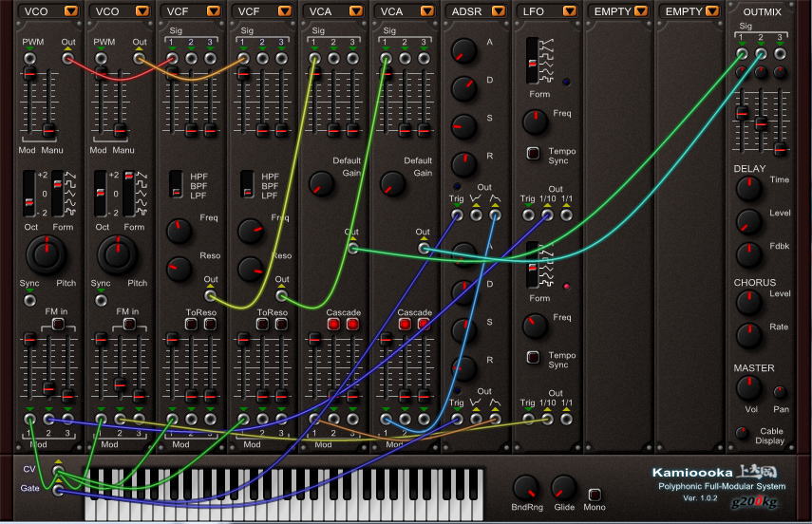Toggle the FM in button on first VCO
The height and width of the screenshot is (524, 812).
[x=58, y=324]
